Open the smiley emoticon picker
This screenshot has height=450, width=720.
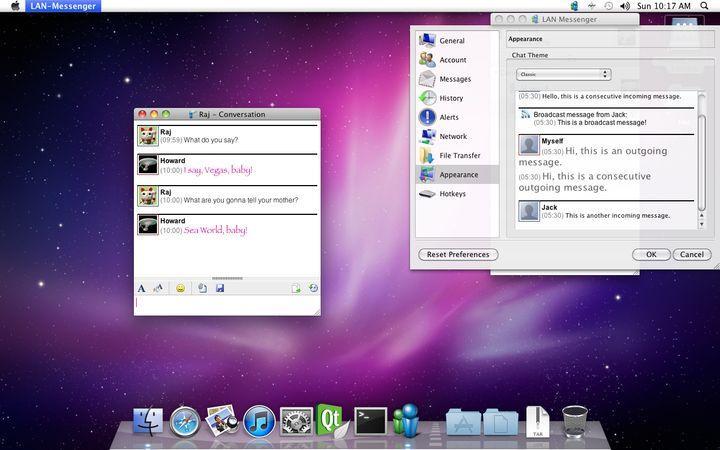point(180,288)
